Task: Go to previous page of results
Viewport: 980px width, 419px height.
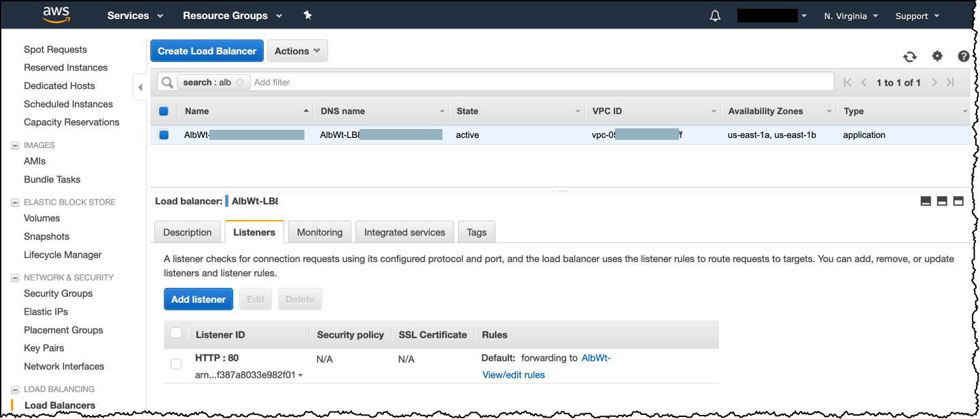Action: (864, 82)
